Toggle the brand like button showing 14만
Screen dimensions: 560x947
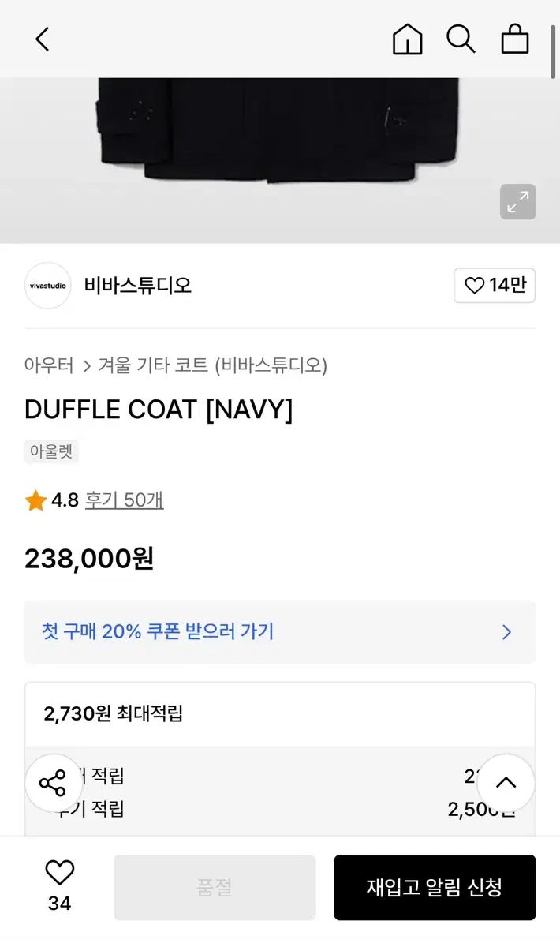pyautogui.click(x=495, y=286)
